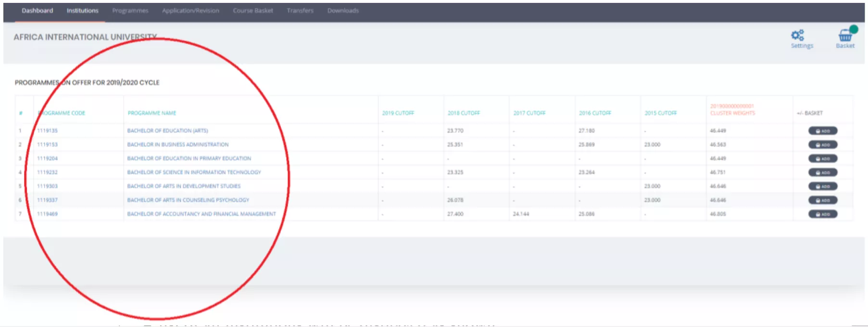The image size is (868, 327).
Task: Open Bachelor of Arts in Counseling Psychology link
Action: [x=188, y=200]
